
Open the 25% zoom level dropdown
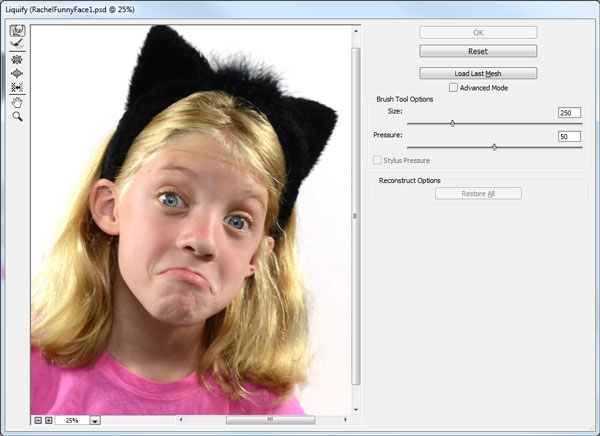click(x=95, y=421)
